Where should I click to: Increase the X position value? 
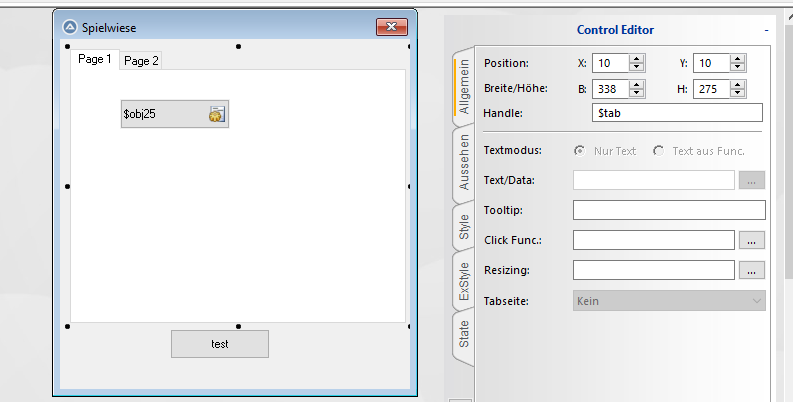coord(637,58)
